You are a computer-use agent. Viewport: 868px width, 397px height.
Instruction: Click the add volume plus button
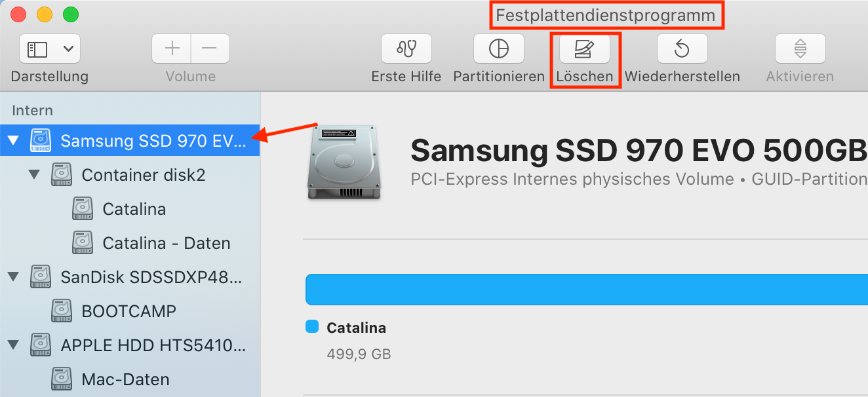click(x=172, y=49)
